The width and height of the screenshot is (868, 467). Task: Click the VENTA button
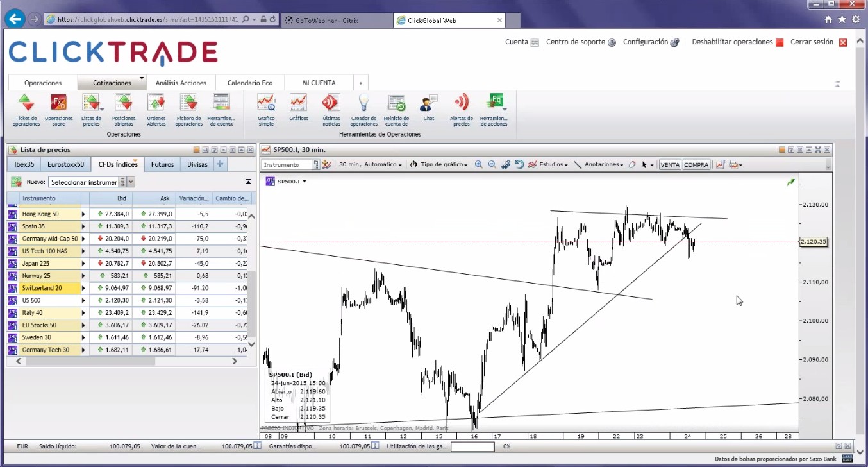tap(670, 165)
